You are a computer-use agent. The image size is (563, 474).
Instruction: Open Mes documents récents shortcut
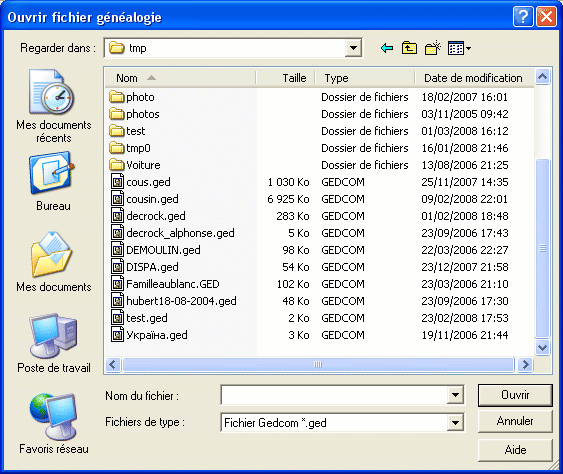tap(53, 106)
